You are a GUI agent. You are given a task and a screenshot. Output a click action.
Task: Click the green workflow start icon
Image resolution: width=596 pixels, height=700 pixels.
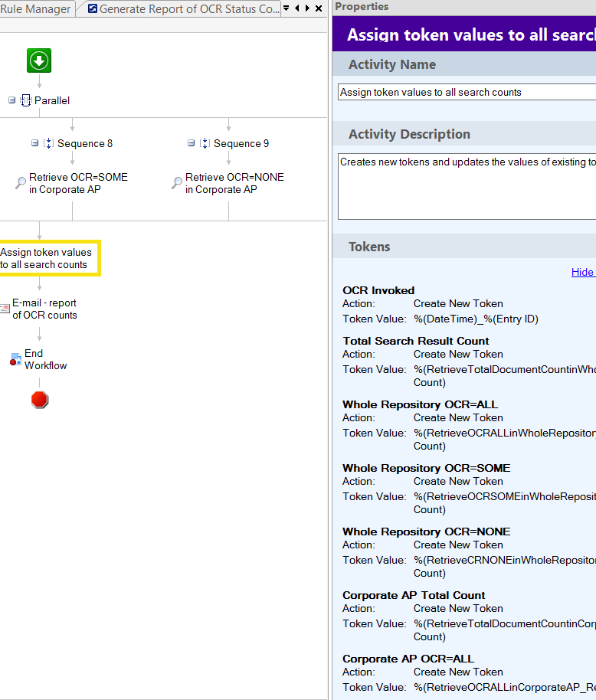pyautogui.click(x=39, y=61)
